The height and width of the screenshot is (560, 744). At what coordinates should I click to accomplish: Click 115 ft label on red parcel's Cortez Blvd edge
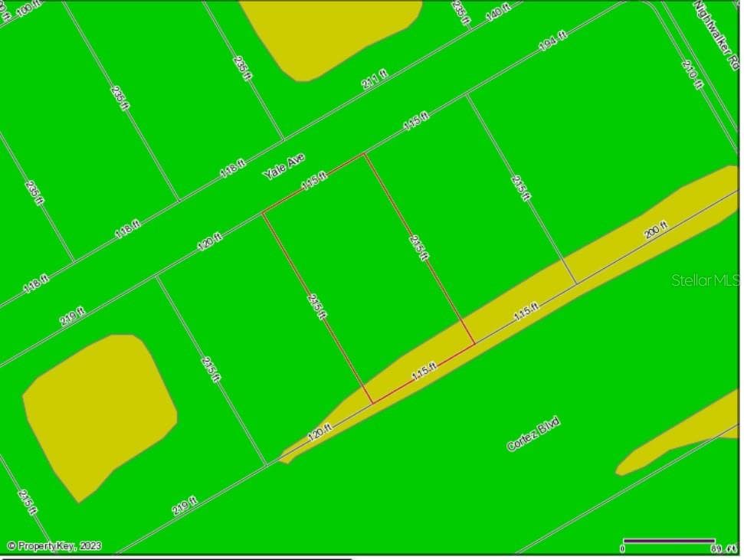(424, 371)
